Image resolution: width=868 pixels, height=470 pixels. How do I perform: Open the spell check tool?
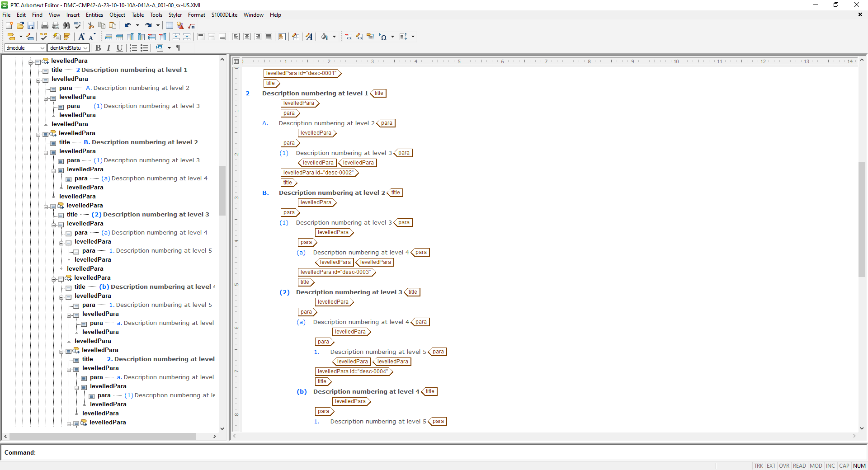tap(77, 26)
